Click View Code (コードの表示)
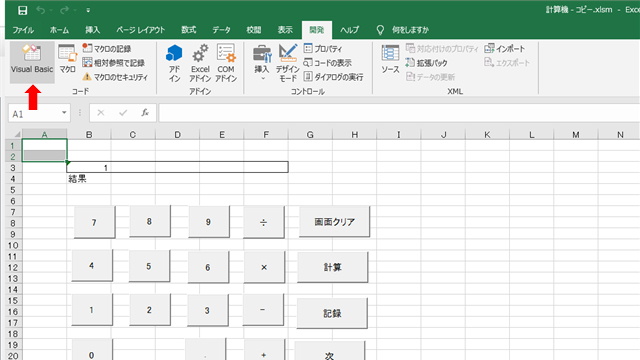The image size is (640, 360). [x=328, y=63]
